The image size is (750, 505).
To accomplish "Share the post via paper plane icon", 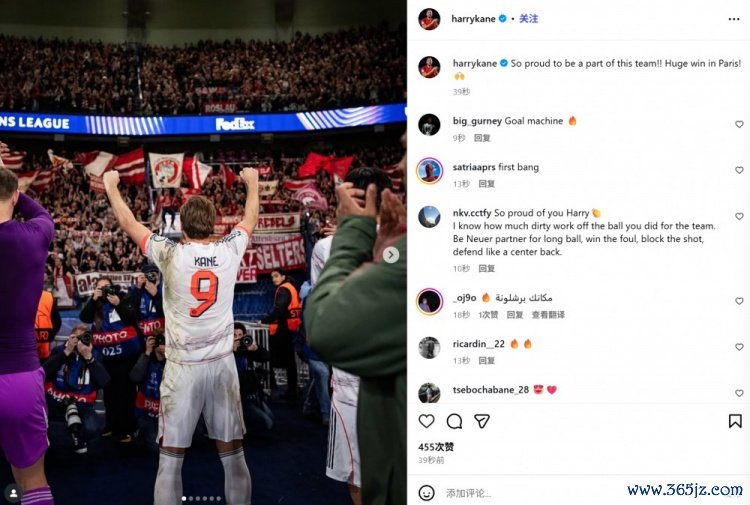I will point(481,421).
